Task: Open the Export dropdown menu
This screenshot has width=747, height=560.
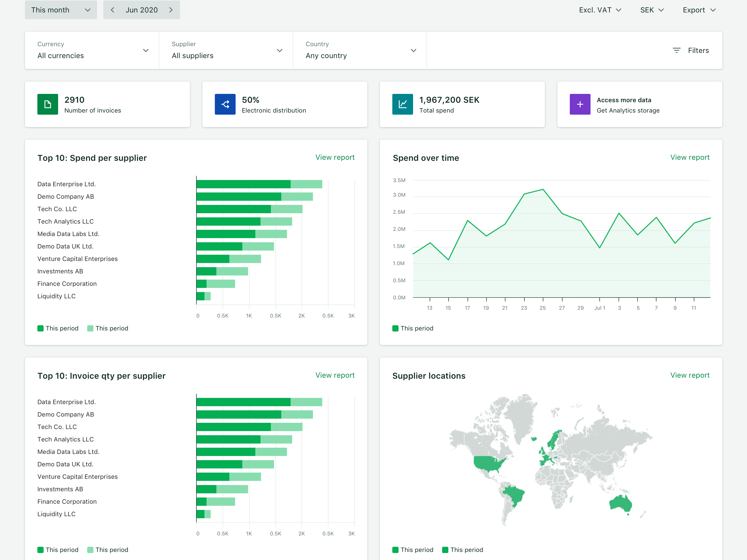Action: (x=699, y=10)
